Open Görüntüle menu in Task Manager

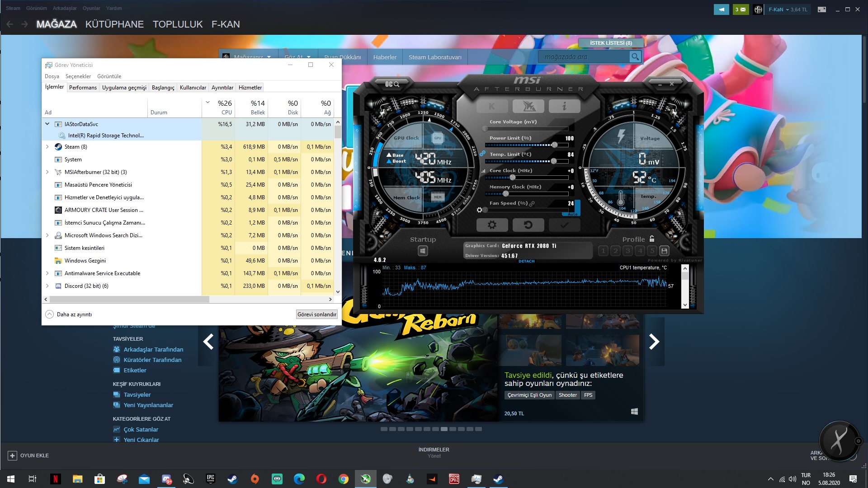(x=109, y=76)
